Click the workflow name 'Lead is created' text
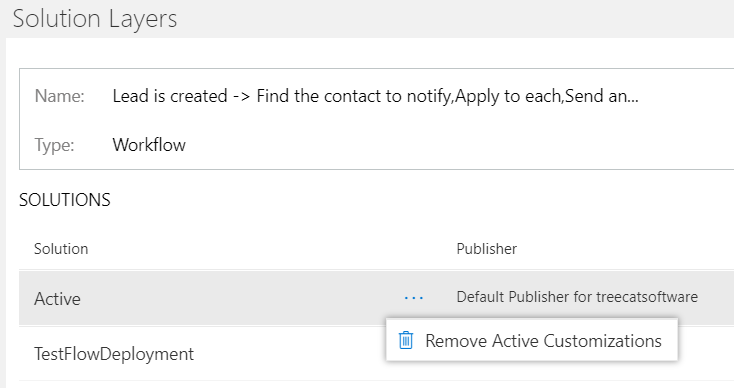Image resolution: width=734 pixels, height=388 pixels. point(375,96)
